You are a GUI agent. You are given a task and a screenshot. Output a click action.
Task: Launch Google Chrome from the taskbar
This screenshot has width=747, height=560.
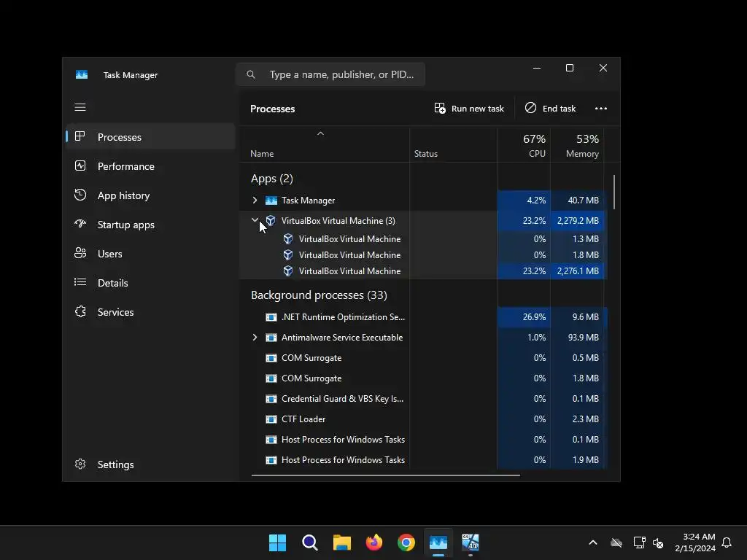(x=406, y=542)
